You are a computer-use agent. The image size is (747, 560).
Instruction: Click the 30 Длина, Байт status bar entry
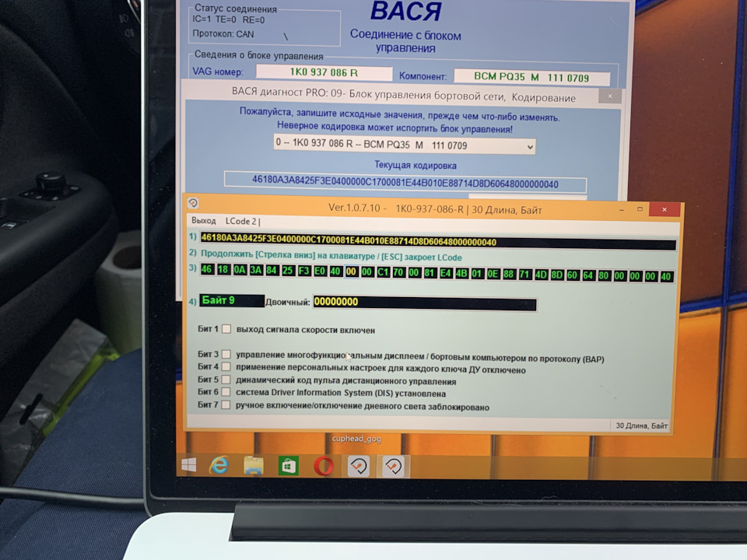coord(641,425)
